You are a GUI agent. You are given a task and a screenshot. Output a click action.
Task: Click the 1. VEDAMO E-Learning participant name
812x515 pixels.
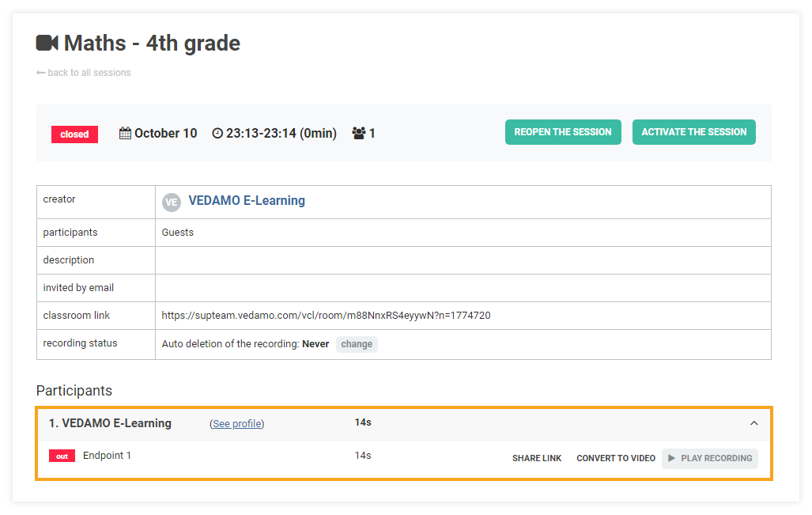110,423
